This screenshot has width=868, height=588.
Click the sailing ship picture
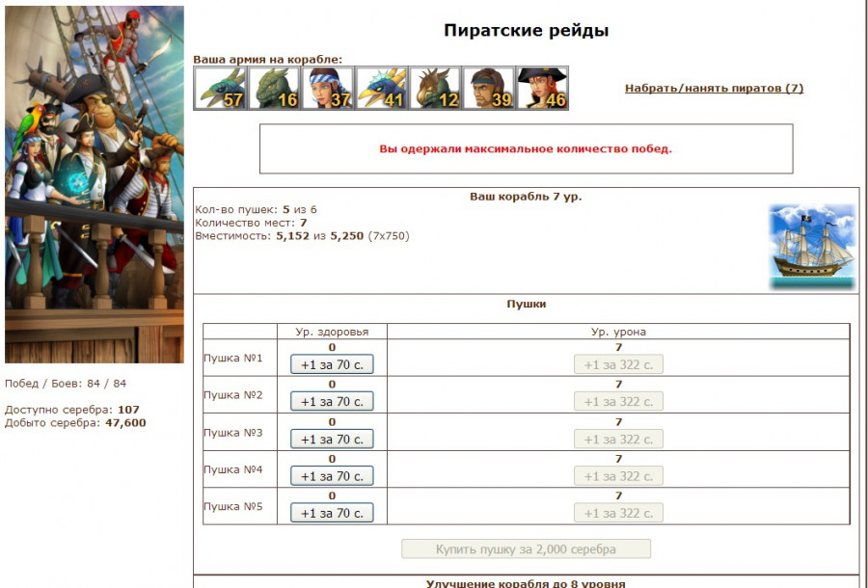[x=812, y=246]
